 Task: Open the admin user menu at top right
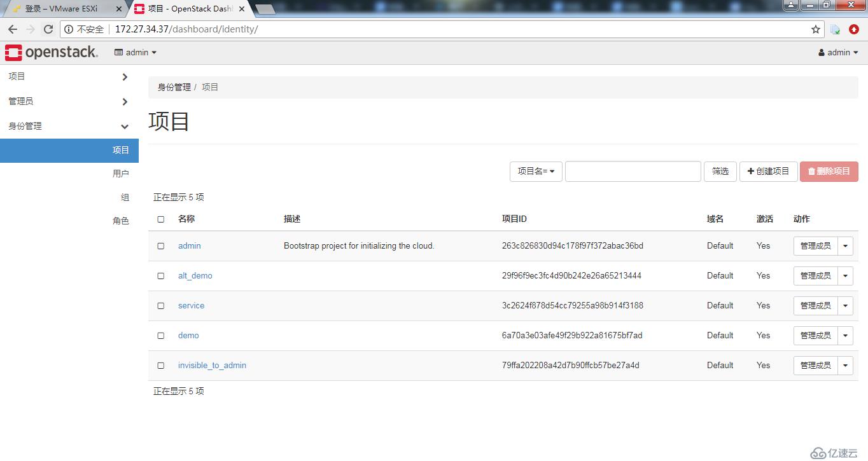pyautogui.click(x=839, y=53)
